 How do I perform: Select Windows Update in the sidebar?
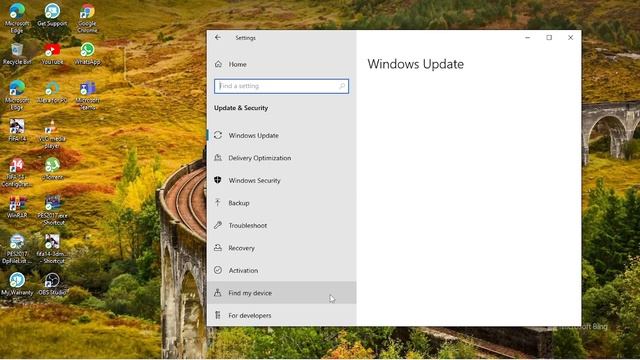point(282,136)
